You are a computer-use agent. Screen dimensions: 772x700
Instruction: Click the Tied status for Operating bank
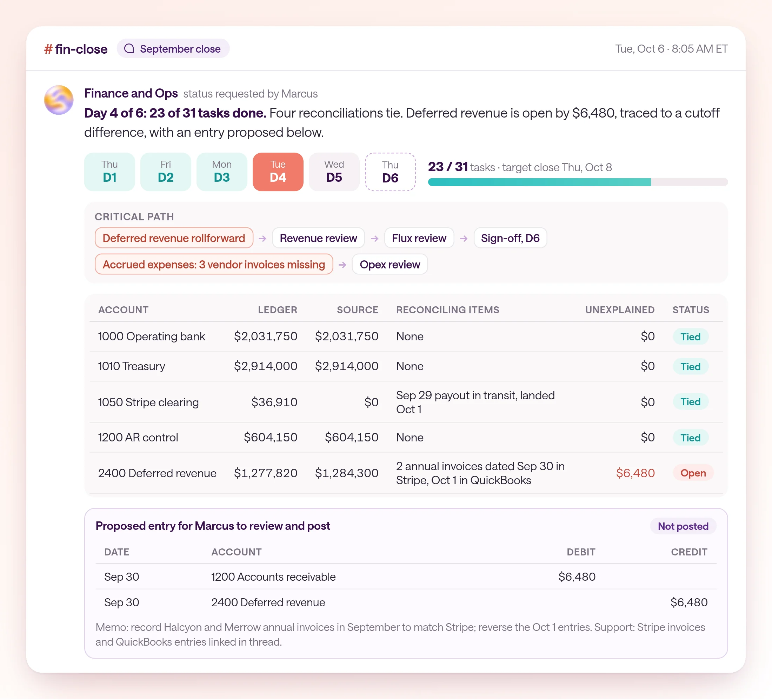coord(691,336)
